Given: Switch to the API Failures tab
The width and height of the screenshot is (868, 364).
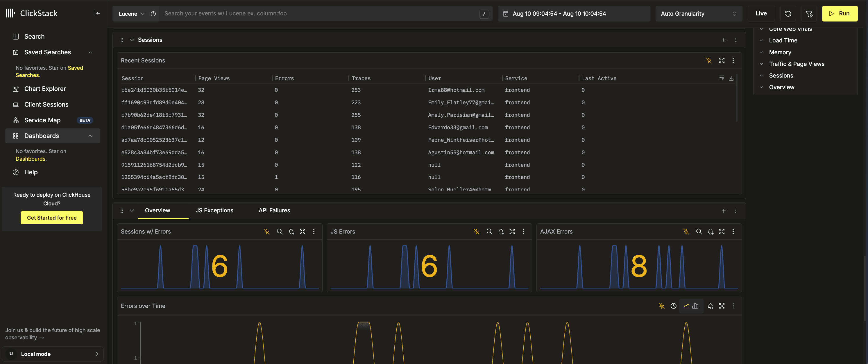Looking at the screenshot, I should [274, 210].
